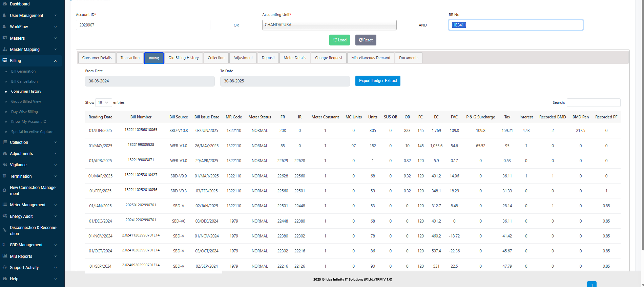This screenshot has height=287, width=644.
Task: Open the Collection tab in consumer panel
Action: pos(216,58)
